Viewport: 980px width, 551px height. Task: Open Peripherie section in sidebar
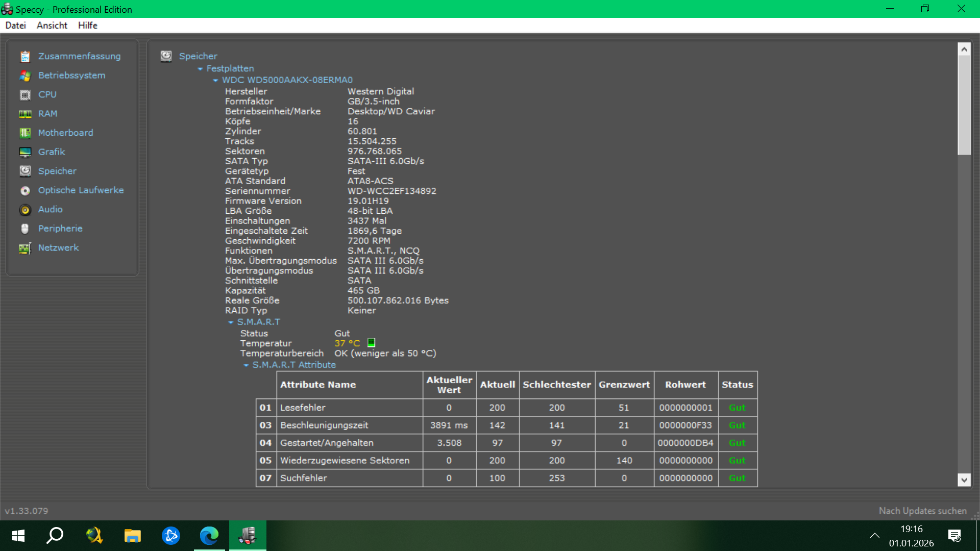tap(60, 229)
